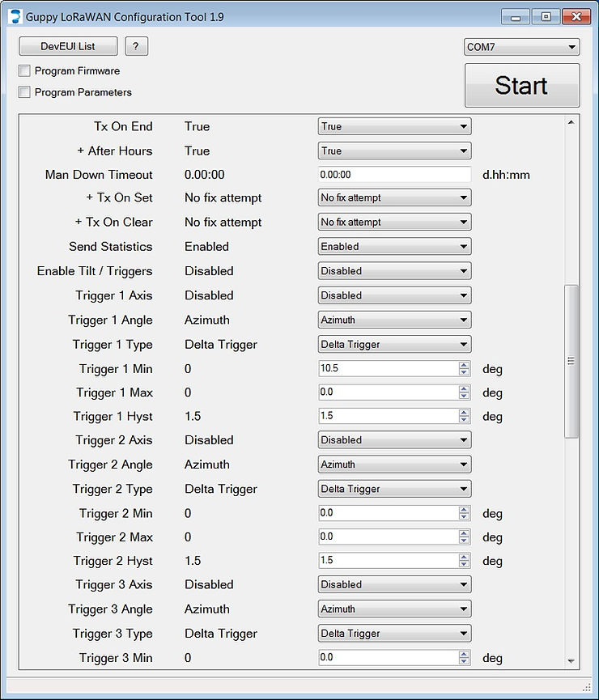599x700 pixels.
Task: Click the question mark help button
Action: (136, 46)
